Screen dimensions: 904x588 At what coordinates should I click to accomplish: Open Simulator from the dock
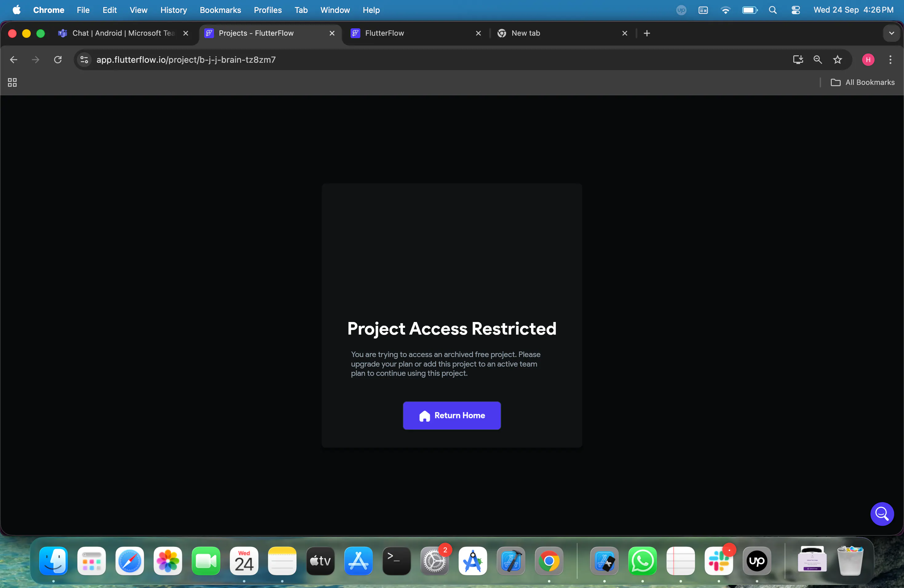pos(604,561)
